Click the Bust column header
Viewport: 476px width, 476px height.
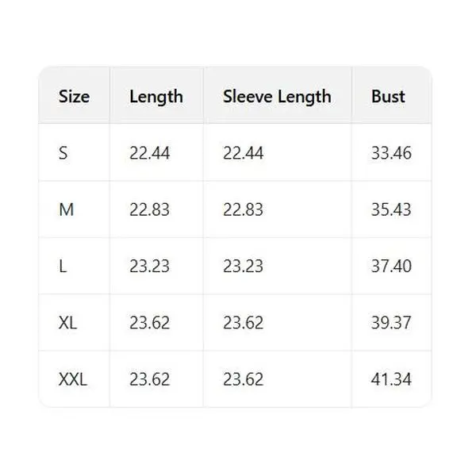388,97
